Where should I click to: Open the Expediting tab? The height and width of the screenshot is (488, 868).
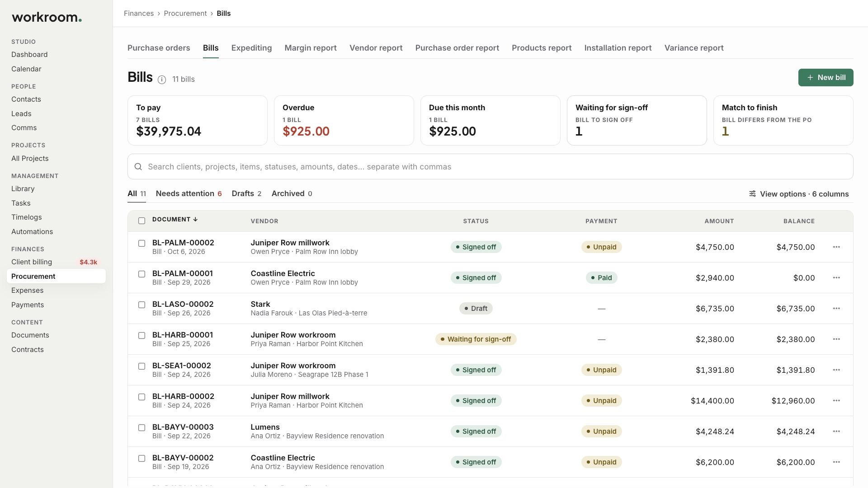[251, 48]
